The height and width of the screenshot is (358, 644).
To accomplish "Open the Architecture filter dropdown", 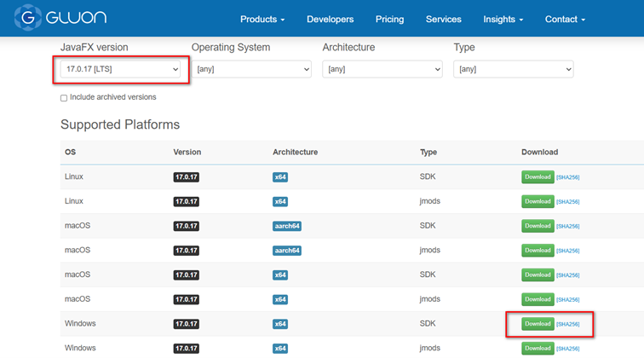I will 382,69.
